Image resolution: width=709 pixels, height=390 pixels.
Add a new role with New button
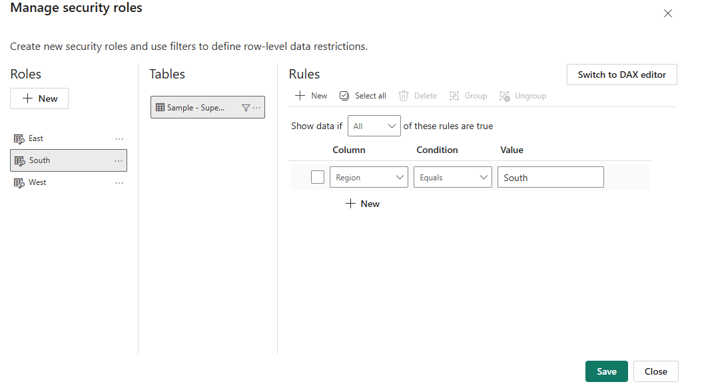pyautogui.click(x=39, y=99)
